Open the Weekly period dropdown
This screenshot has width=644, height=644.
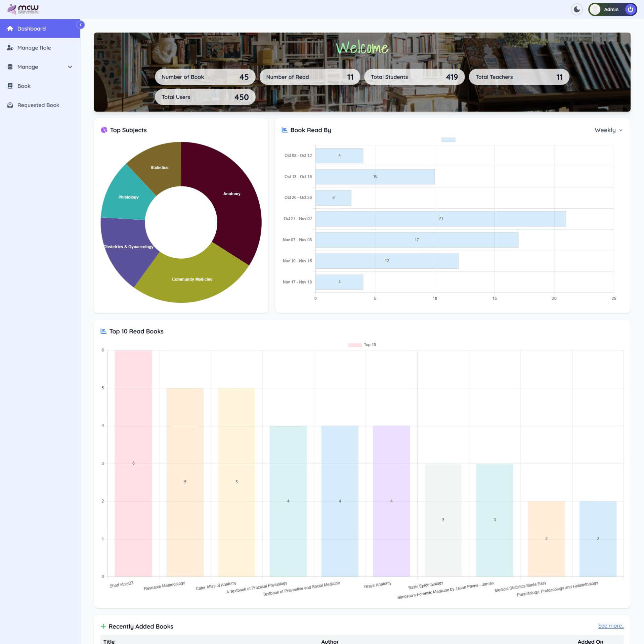tap(608, 130)
